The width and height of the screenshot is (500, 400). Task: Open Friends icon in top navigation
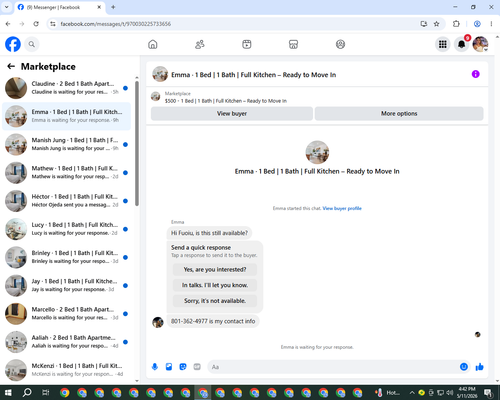tap(200, 44)
